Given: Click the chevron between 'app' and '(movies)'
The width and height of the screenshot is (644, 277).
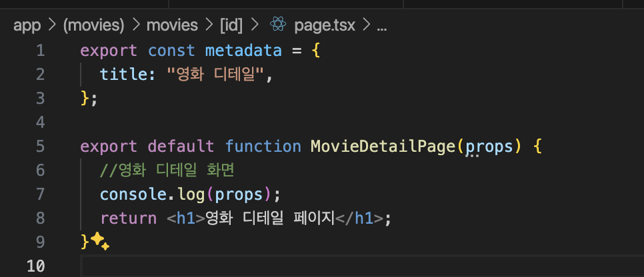Looking at the screenshot, I should (x=52, y=26).
